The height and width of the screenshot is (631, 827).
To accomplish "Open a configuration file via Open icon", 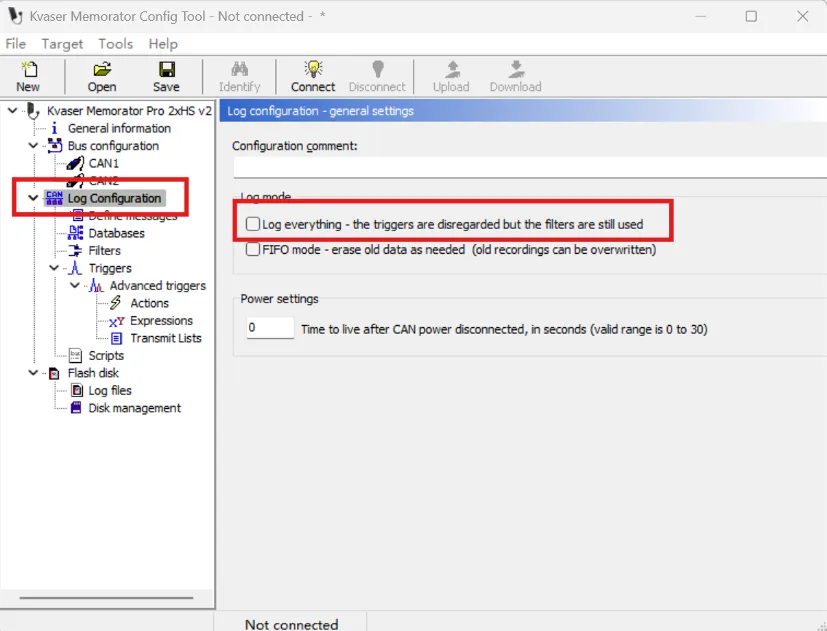I will tap(102, 69).
